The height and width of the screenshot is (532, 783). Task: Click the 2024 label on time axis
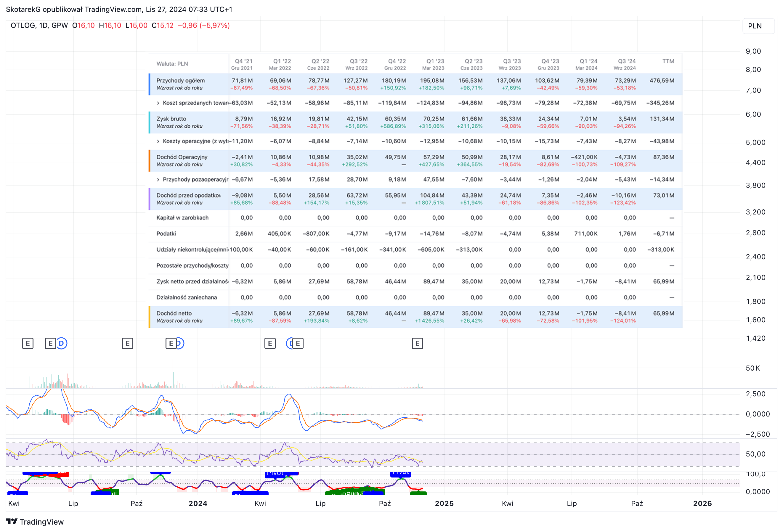click(x=198, y=503)
